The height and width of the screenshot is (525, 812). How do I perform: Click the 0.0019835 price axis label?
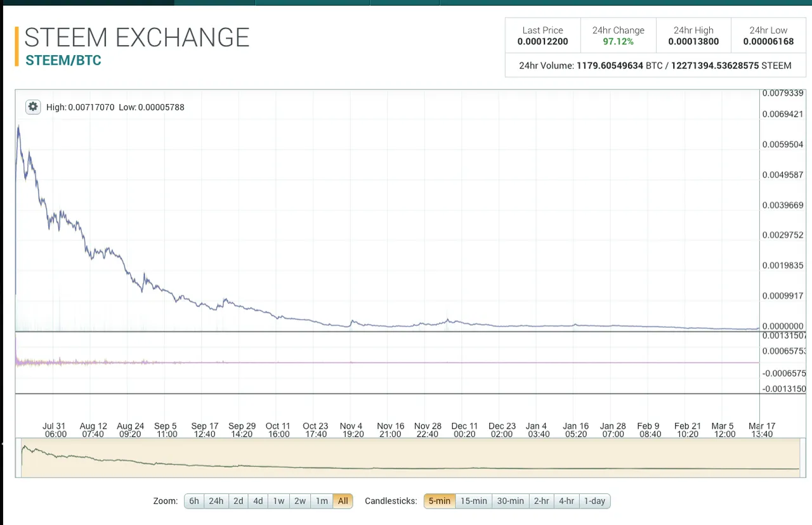tap(783, 265)
